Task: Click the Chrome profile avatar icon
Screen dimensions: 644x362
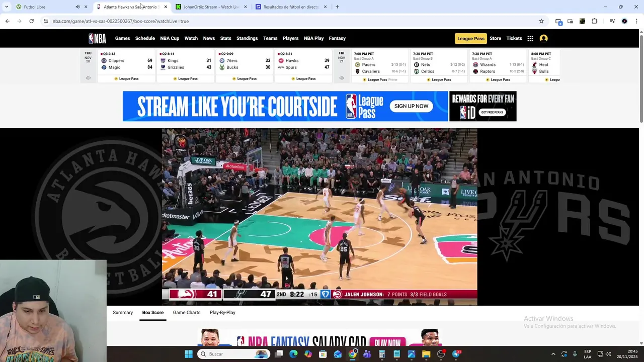Action: click(x=624, y=21)
